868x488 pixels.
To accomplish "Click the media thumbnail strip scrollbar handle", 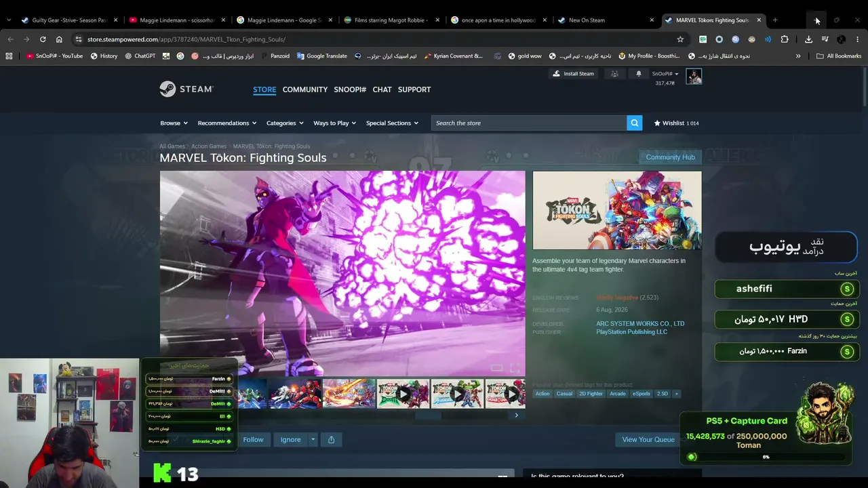I will (428, 415).
